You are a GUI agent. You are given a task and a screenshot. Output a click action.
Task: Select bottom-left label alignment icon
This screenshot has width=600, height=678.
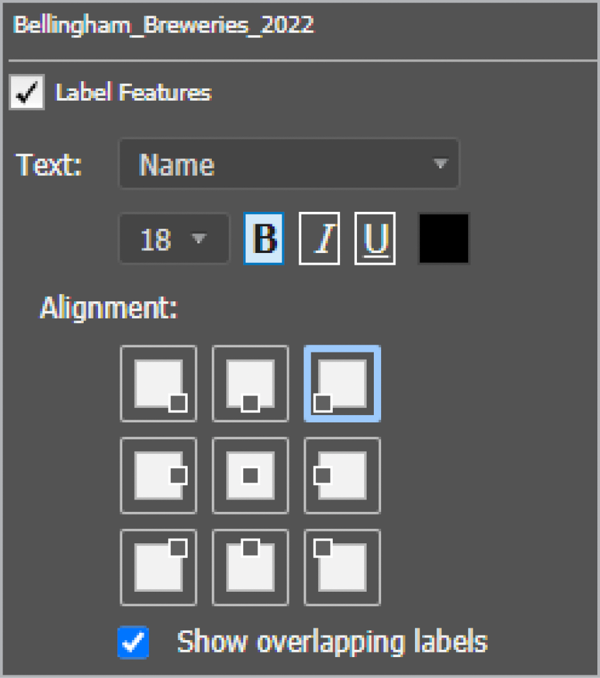158,567
